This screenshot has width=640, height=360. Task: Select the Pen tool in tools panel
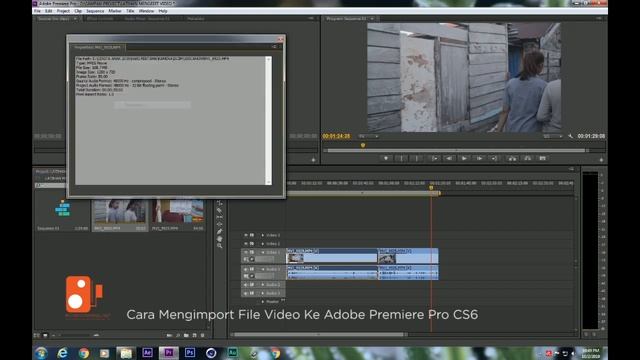click(220, 231)
